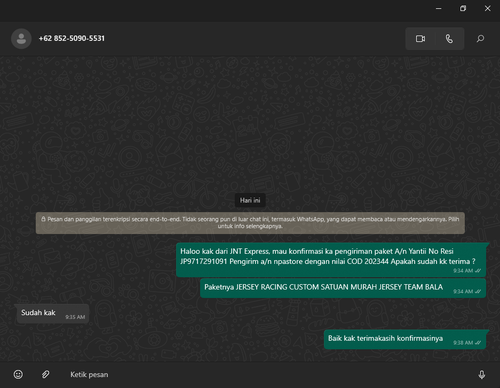Screen dimensions: 500x388
Task: Restore down the WhatsApp window
Action: pos(463,8)
